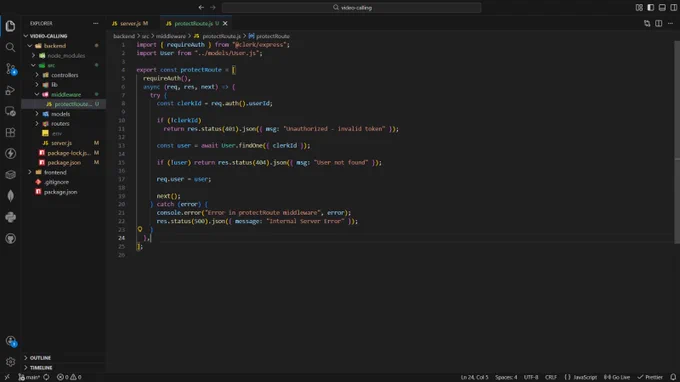Open editor more actions ellipsis
680x382 pixels.
[x=670, y=23]
